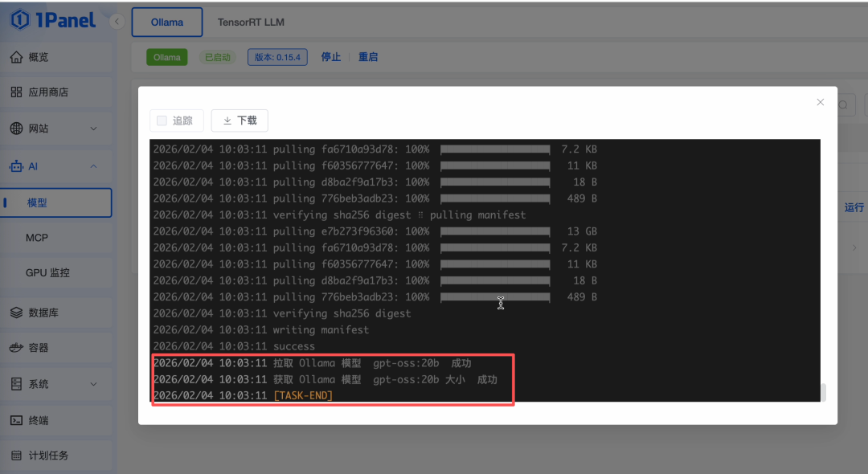The image size is (868, 474).
Task: Collapse the sidebar with the arrow button
Action: click(117, 22)
